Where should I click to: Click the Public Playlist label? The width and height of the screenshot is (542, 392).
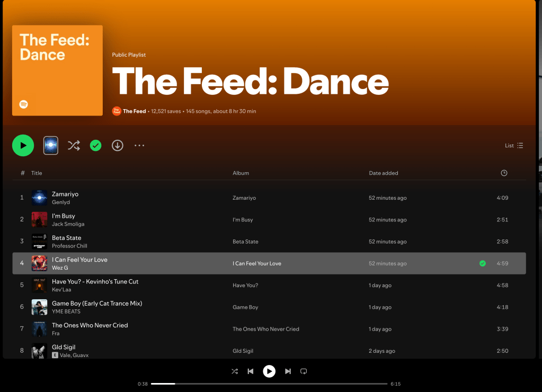[129, 55]
